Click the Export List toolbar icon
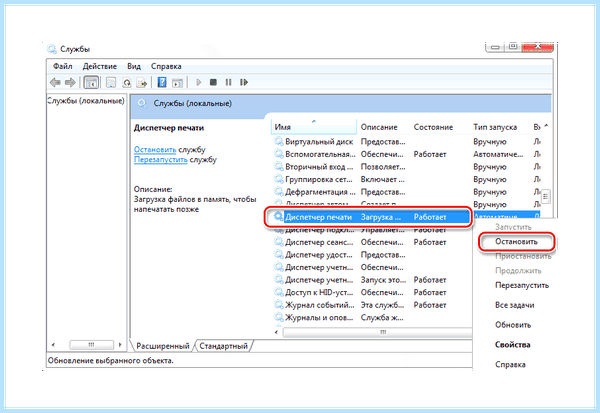The width and height of the screenshot is (600, 413). coord(142,82)
